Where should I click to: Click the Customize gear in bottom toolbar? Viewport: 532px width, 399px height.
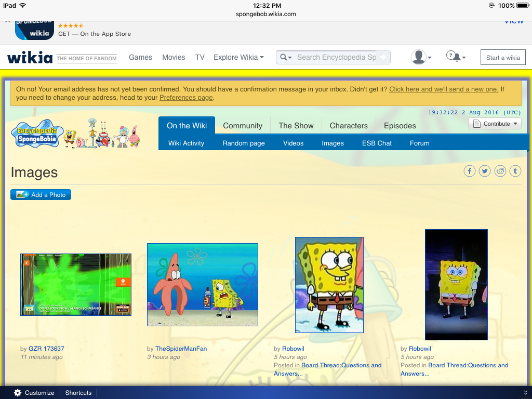point(18,393)
